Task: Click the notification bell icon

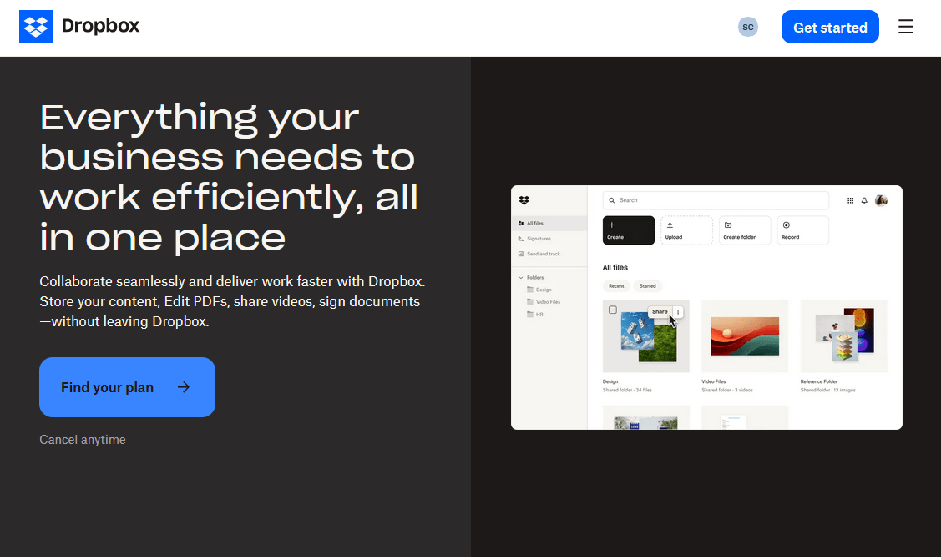Action: (864, 201)
